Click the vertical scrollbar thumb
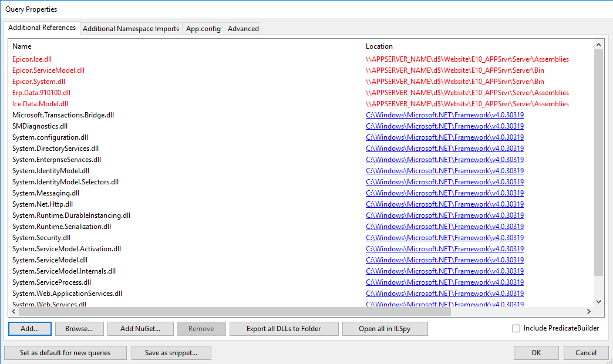The width and height of the screenshot is (613, 364). (598, 163)
